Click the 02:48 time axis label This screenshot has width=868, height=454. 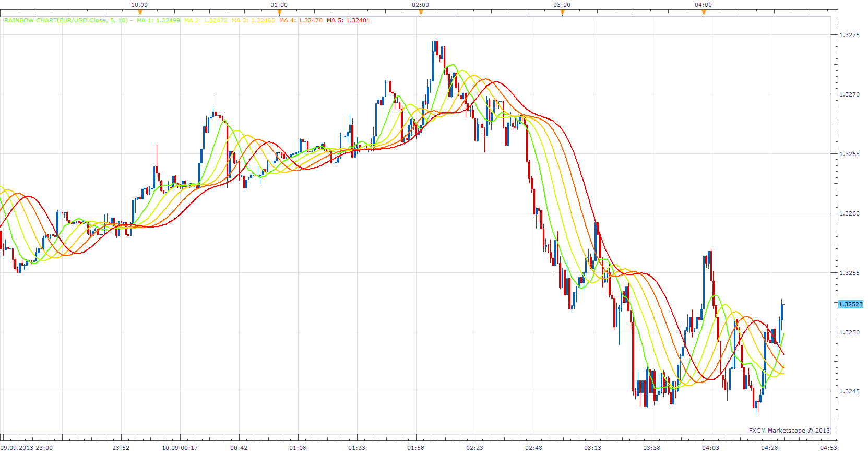(x=534, y=448)
